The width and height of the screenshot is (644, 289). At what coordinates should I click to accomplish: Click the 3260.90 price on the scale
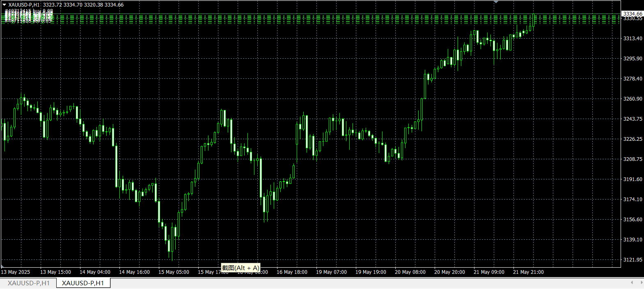tap(633, 99)
